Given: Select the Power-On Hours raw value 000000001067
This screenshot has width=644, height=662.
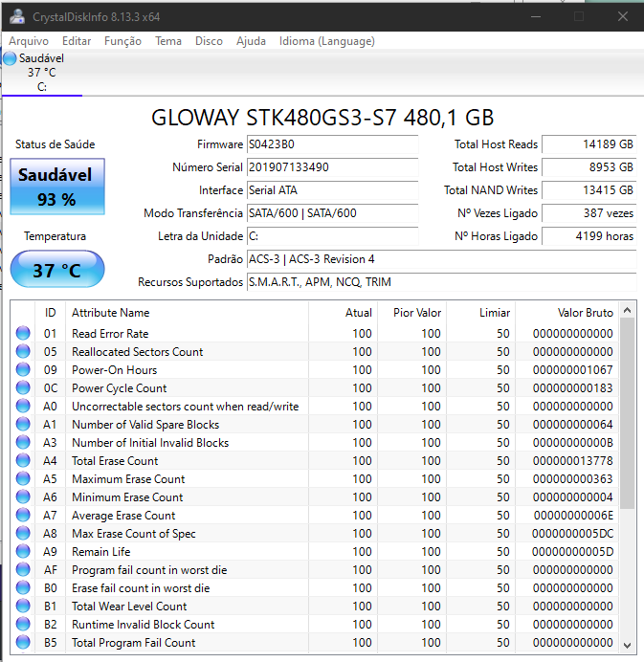Looking at the screenshot, I should pos(572,370).
